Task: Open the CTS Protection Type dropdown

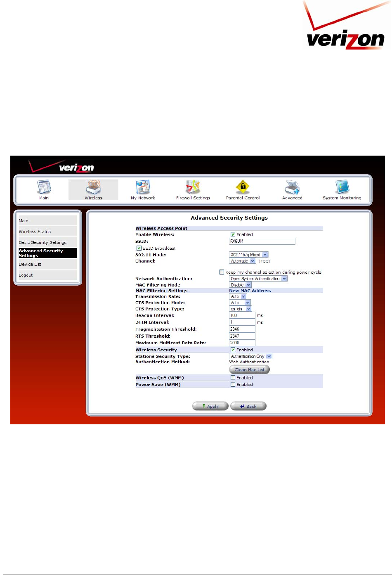Action: pos(241,309)
